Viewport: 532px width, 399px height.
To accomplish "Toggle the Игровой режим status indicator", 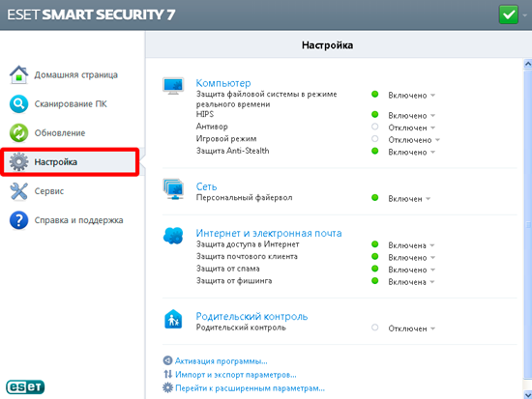I will [374, 139].
